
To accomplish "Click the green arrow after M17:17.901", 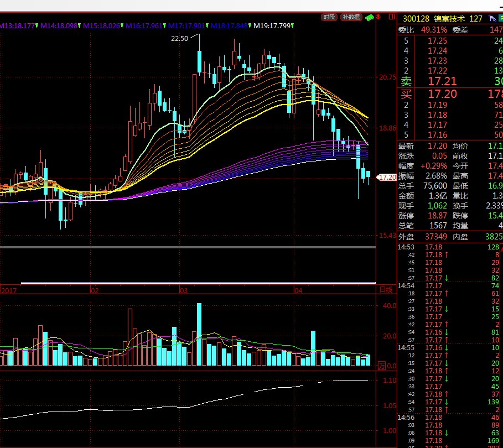I will click(207, 25).
